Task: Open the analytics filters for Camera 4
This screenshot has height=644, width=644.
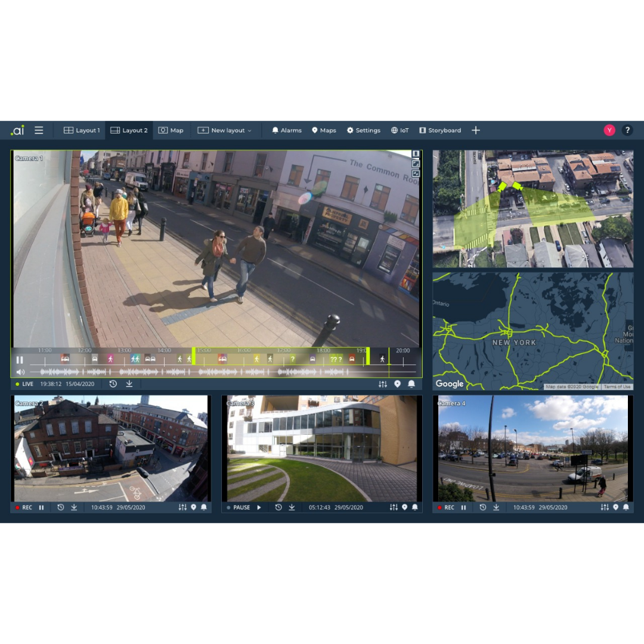Action: [604, 507]
